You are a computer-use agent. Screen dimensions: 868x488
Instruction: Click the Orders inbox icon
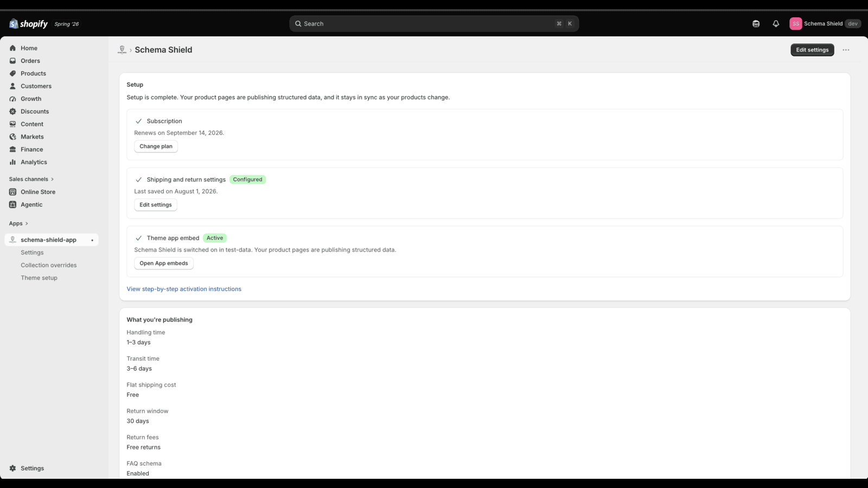click(x=12, y=61)
